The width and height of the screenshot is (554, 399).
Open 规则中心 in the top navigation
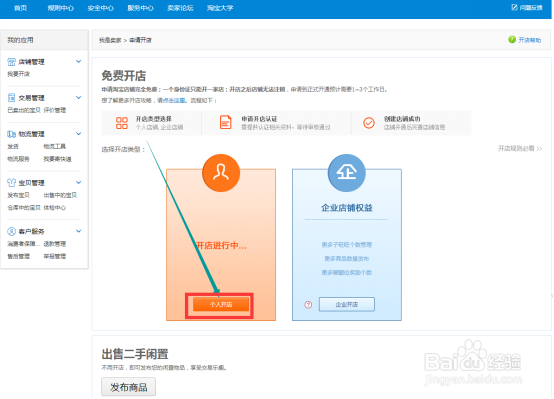pyautogui.click(x=61, y=8)
